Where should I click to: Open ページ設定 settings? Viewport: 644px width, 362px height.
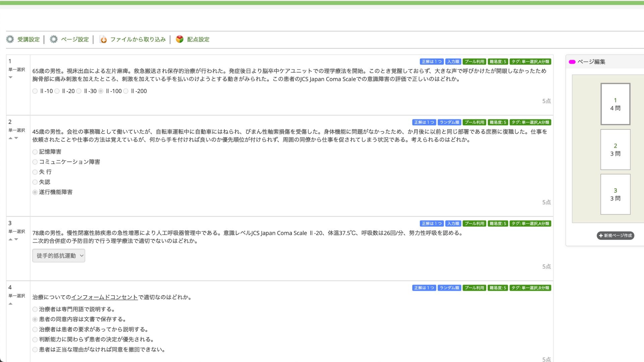[75, 40]
